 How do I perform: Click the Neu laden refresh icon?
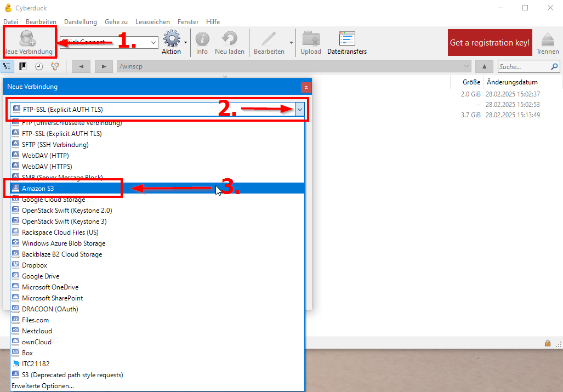pos(229,39)
